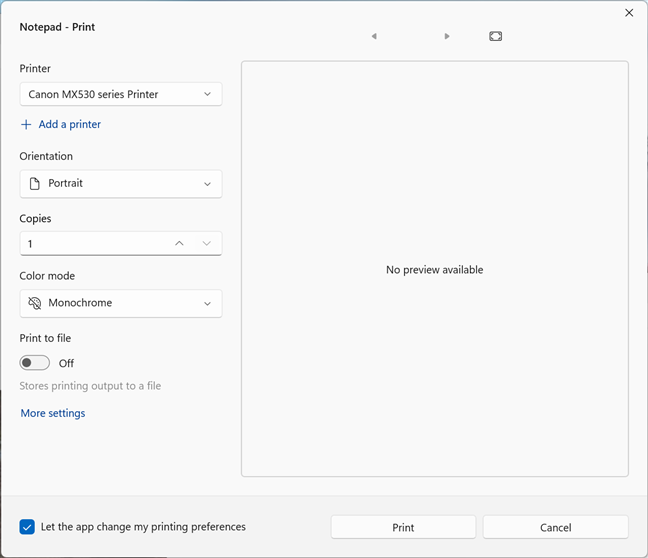Click the No preview available pane

[x=434, y=269]
